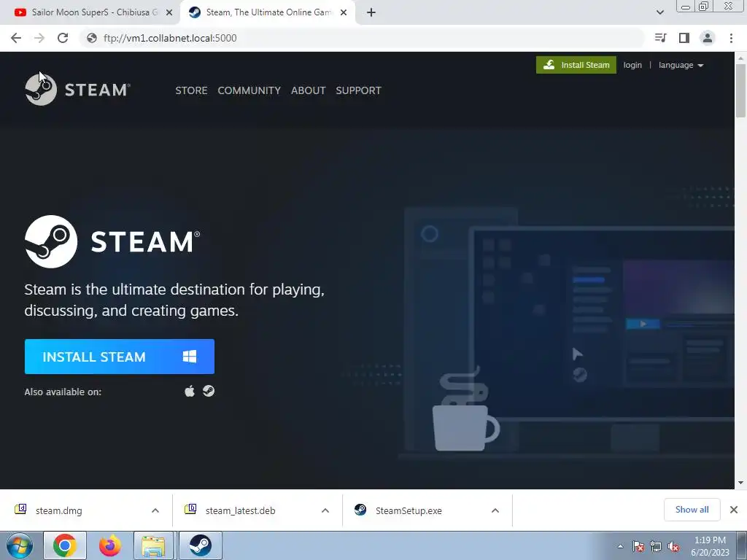This screenshot has width=747, height=560.
Task: Click Show all downloads
Action: 692,510
